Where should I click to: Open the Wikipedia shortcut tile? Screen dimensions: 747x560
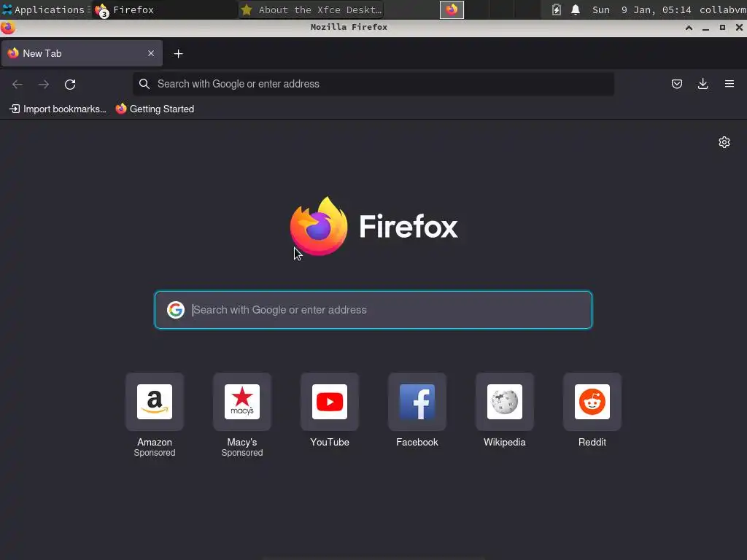pos(505,402)
